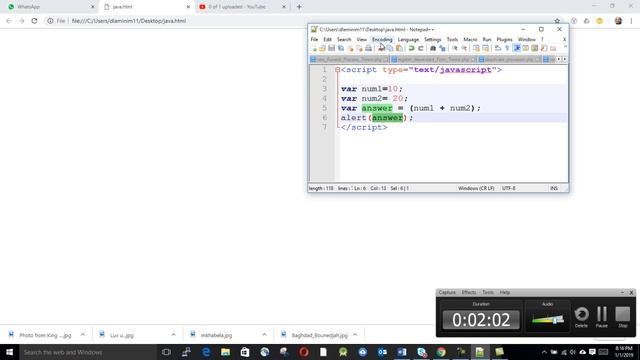Click the UTF-8 encoding in status bar
Image resolution: width=640 pixels, height=360 pixels.
(509, 188)
